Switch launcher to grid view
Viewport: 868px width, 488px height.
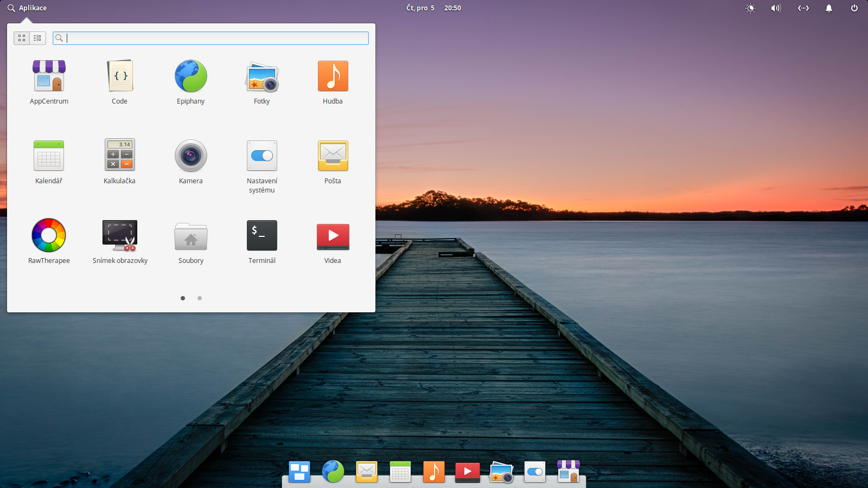(x=22, y=38)
